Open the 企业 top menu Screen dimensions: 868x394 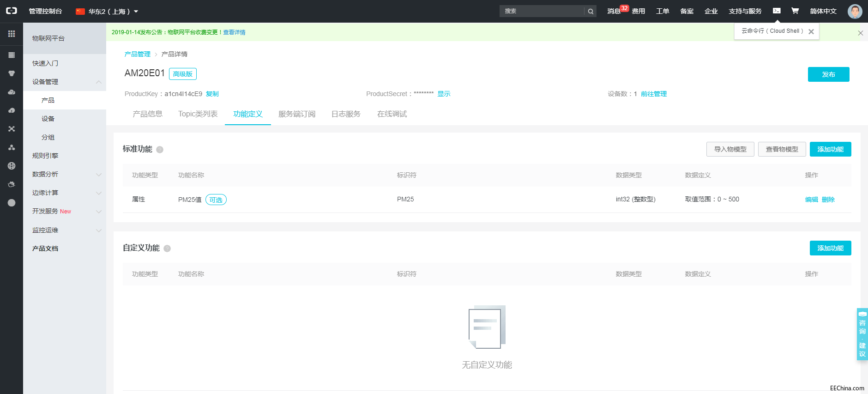point(711,11)
